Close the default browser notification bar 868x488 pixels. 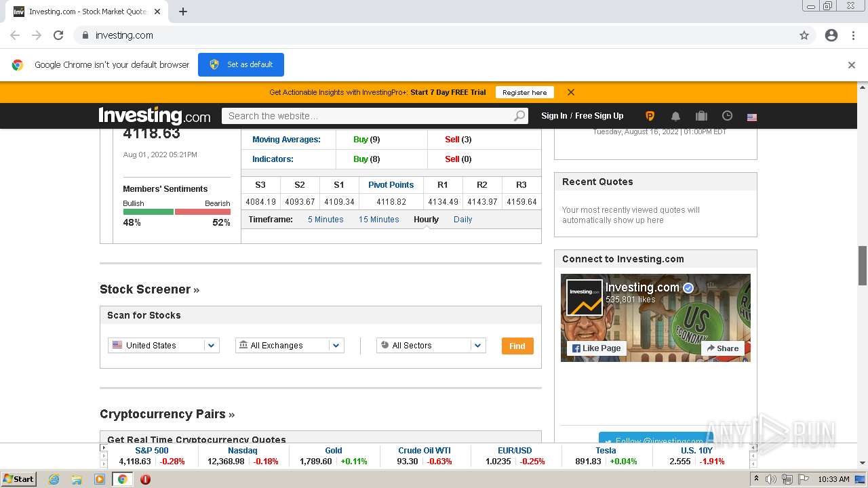tap(852, 65)
